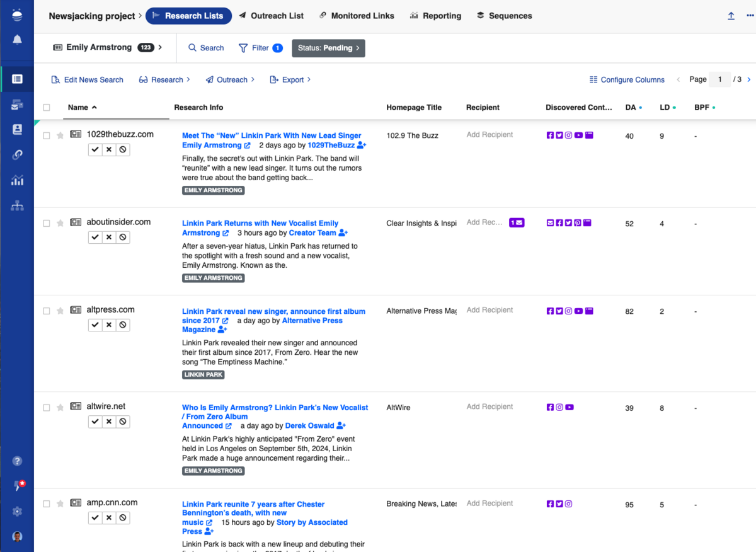756x552 pixels.
Task: Block altwire.net with the ban icon
Action: 123,422
